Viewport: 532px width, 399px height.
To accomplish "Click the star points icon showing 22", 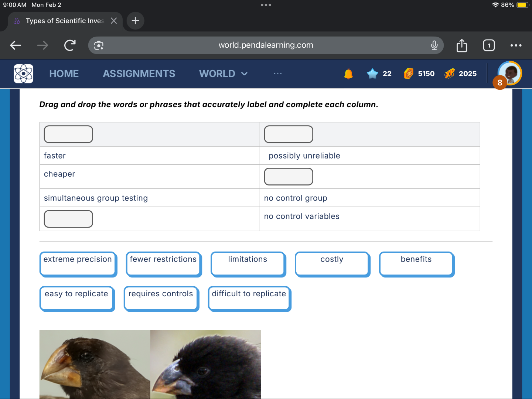I will [372, 74].
